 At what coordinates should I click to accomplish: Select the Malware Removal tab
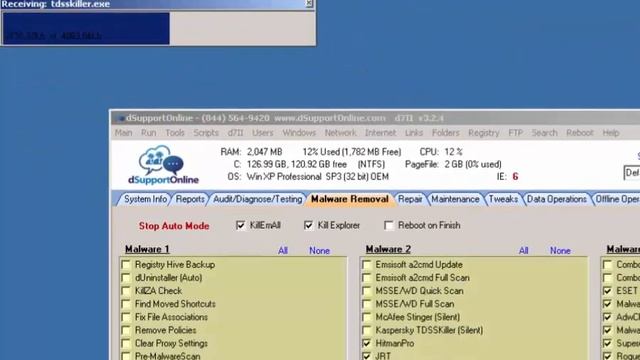350,199
